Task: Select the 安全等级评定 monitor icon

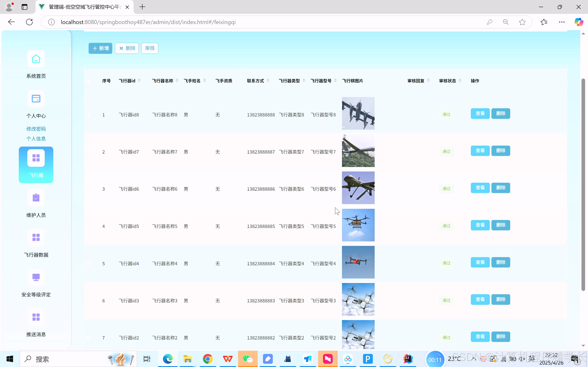Action: click(36, 277)
